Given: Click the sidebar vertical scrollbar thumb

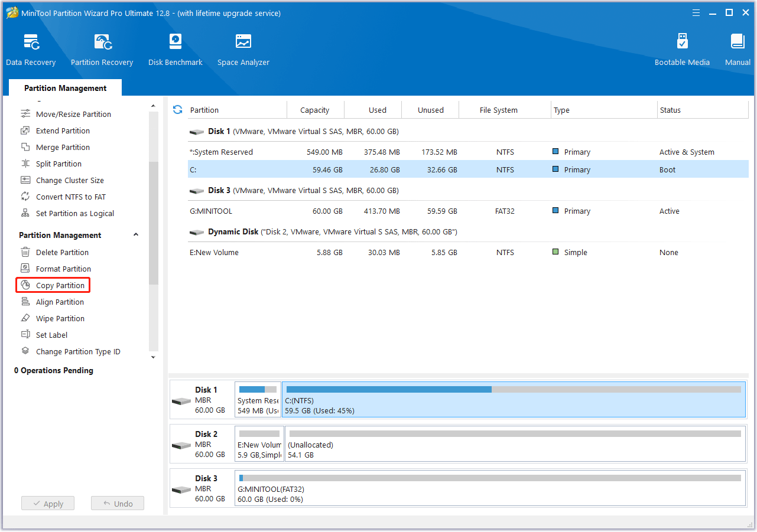Looking at the screenshot, I should pos(154,223).
